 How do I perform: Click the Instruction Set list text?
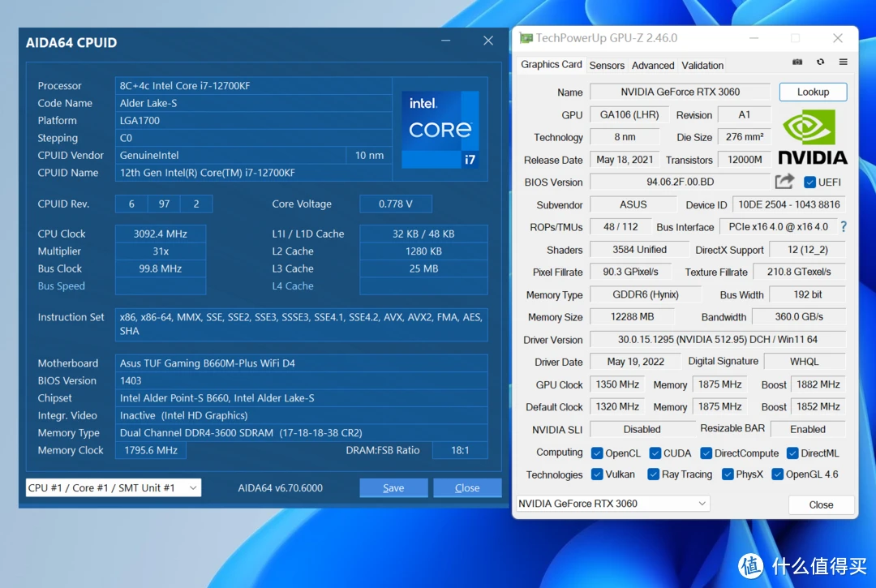pos(301,324)
